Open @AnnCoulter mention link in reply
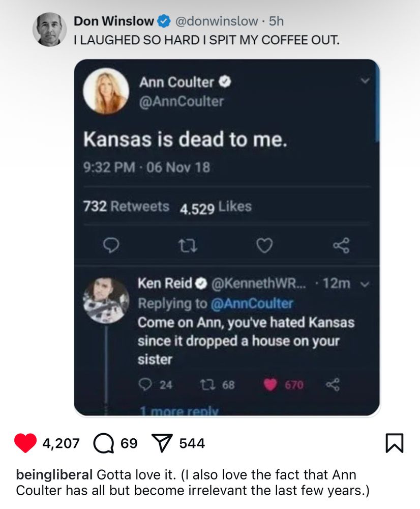Viewport: 420px width, 509px height. click(x=252, y=303)
